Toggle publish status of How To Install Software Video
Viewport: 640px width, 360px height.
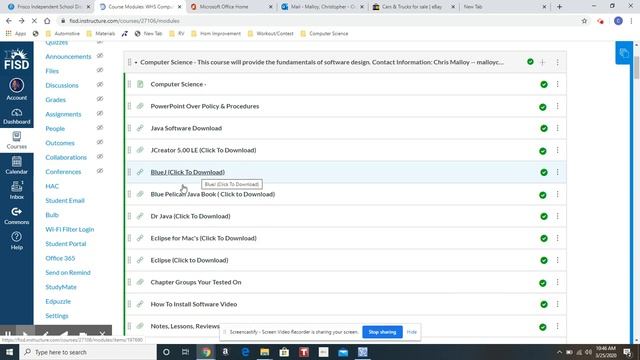click(x=544, y=304)
